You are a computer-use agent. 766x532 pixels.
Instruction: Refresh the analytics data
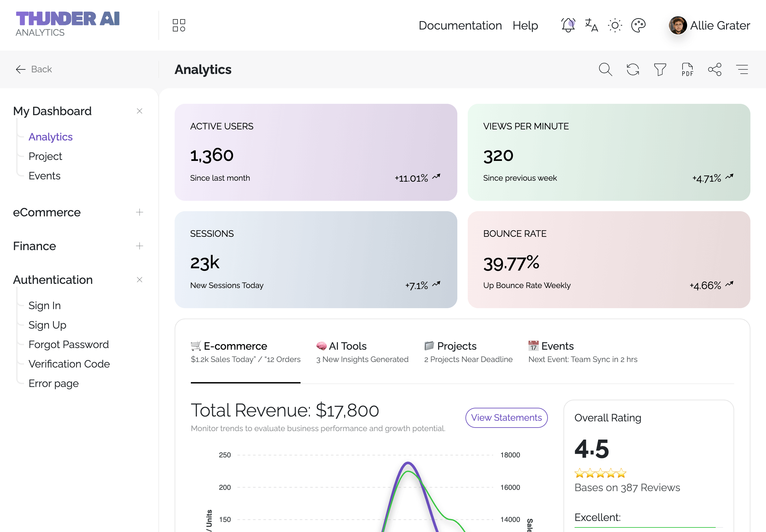point(633,69)
